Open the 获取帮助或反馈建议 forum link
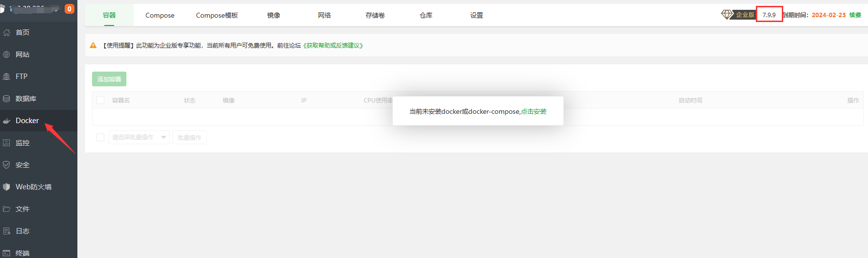Screen dimensions: 868x258 (333, 46)
